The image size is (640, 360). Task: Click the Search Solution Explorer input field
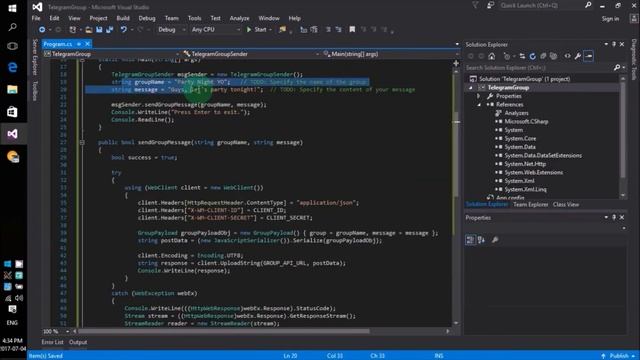[x=539, y=68]
